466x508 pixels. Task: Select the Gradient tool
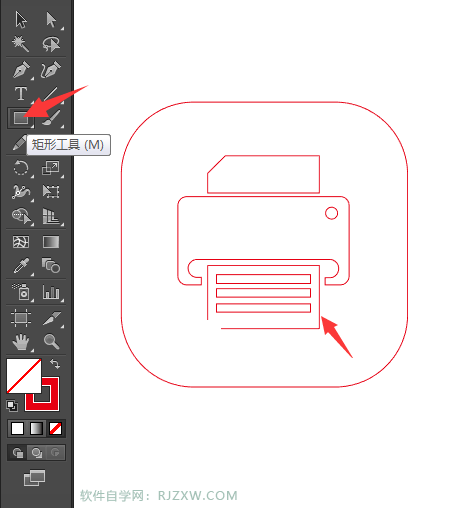coord(51,242)
